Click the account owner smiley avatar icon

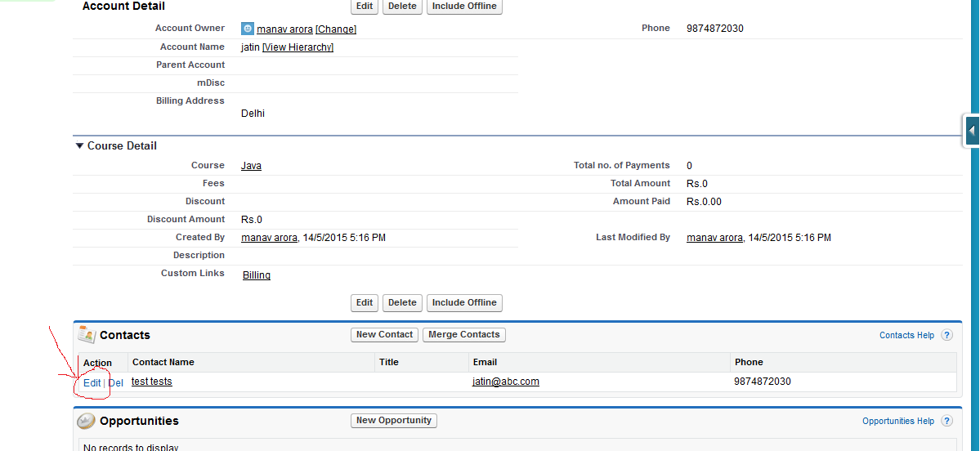pos(248,29)
